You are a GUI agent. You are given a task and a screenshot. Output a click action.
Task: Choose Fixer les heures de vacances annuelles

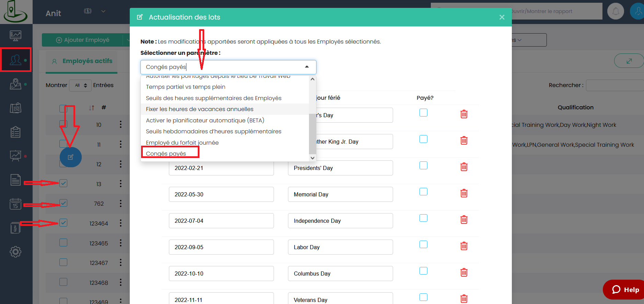pos(199,109)
